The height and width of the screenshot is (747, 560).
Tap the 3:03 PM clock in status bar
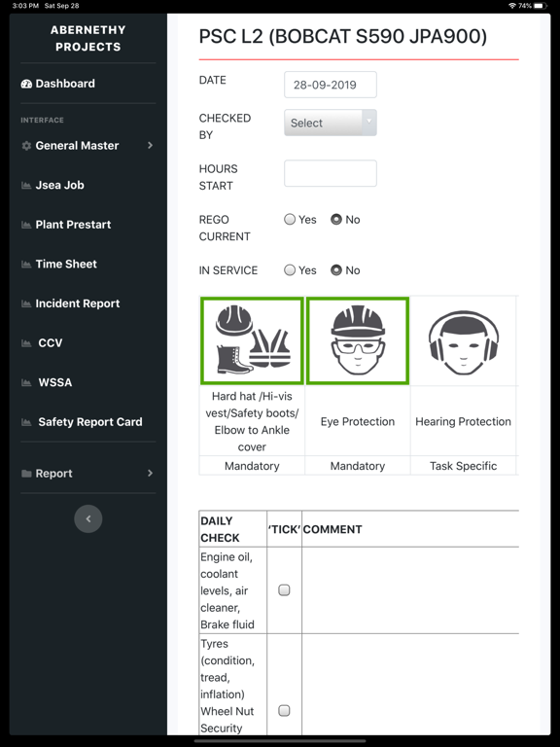click(25, 6)
